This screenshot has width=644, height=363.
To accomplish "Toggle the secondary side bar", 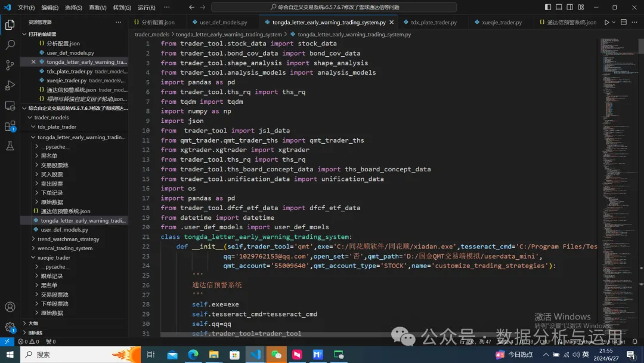I will point(569,7).
